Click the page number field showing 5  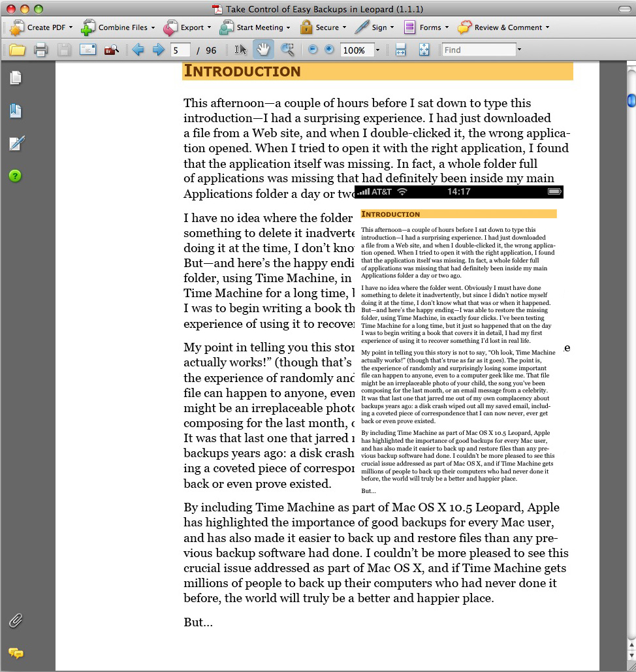[180, 50]
